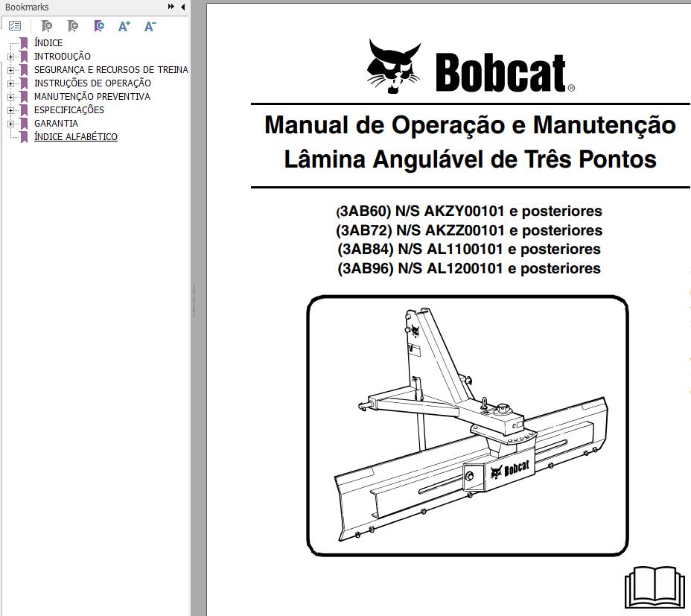Image resolution: width=691 pixels, height=616 pixels.
Task: Open the ÍNDICE bookmark
Action: pos(48,42)
